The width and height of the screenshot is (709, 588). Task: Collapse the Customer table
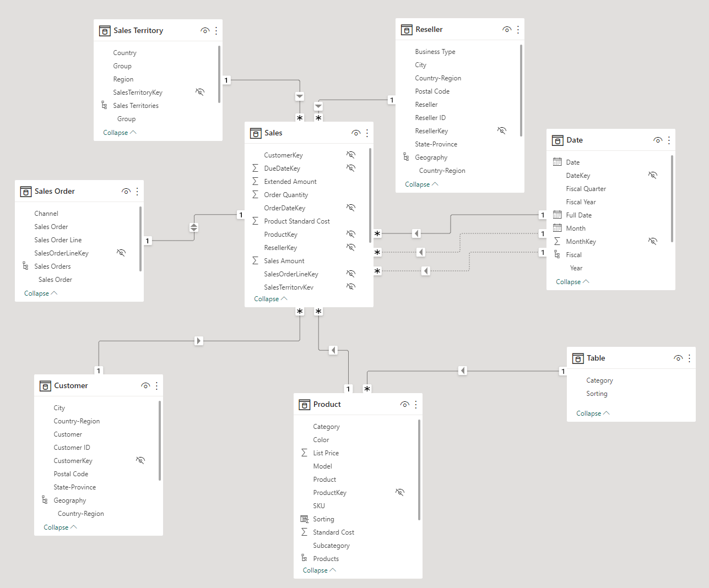(x=59, y=527)
